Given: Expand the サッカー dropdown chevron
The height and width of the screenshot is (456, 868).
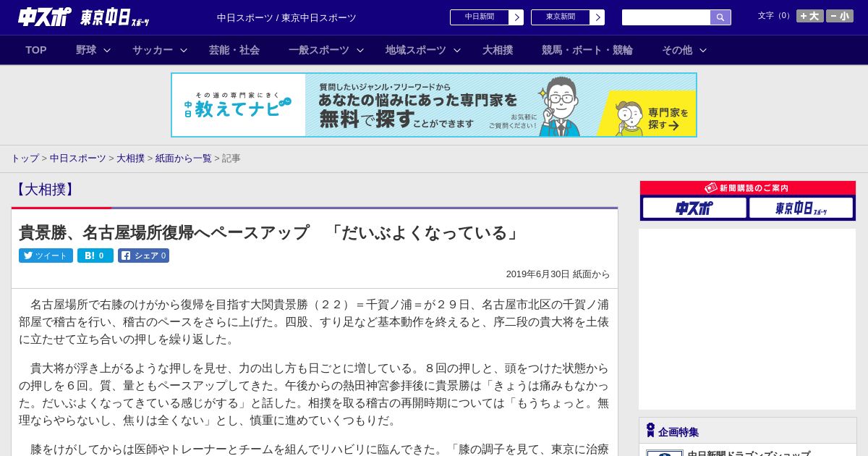Looking at the screenshot, I should tap(184, 51).
